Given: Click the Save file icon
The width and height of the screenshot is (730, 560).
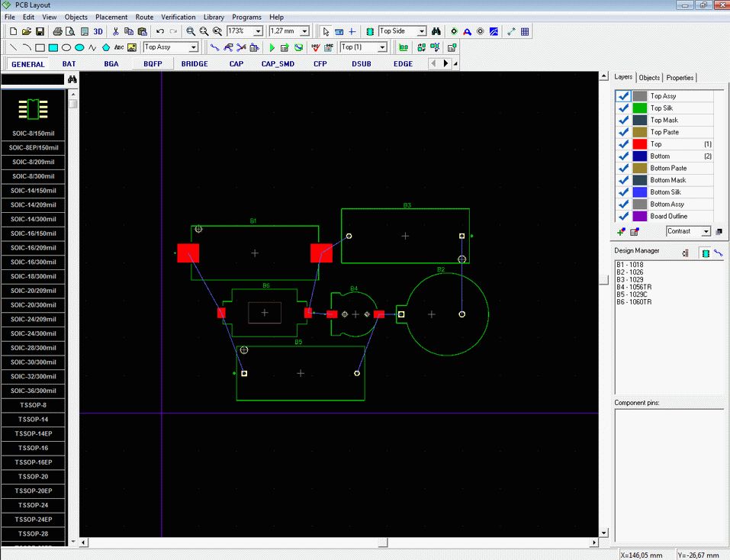Looking at the screenshot, I should (39, 31).
